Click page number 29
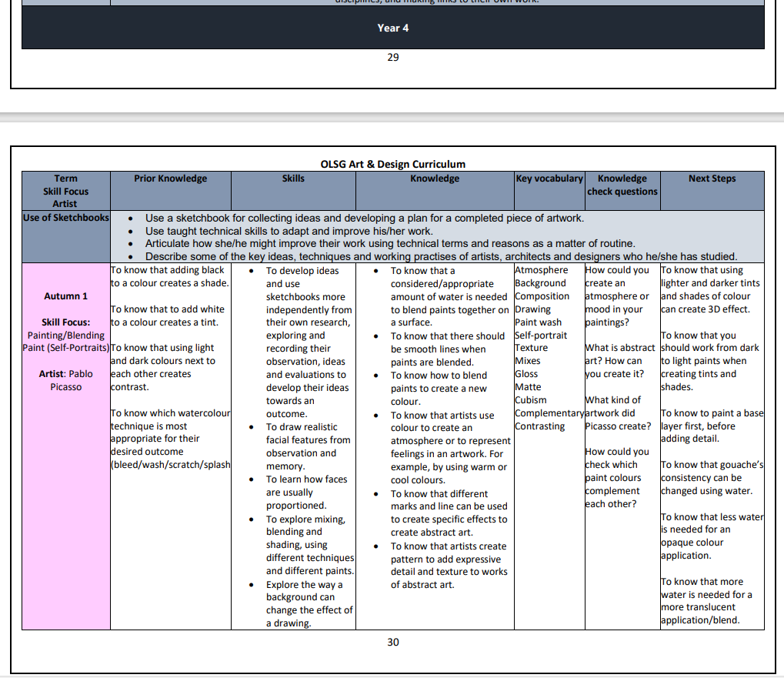Viewport: 784px width, 678px height. tap(392, 57)
